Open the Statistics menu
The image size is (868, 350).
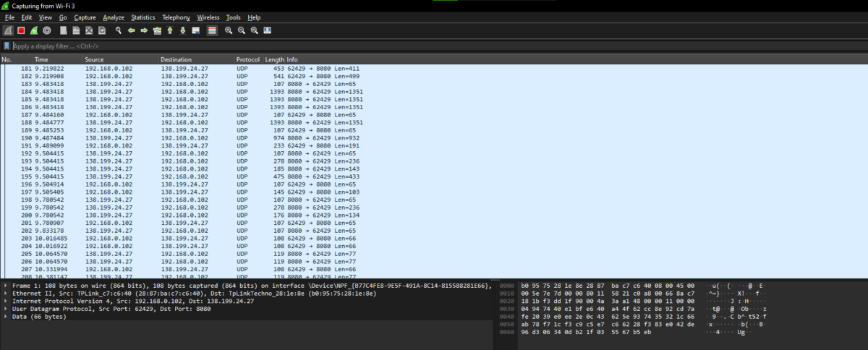(142, 17)
